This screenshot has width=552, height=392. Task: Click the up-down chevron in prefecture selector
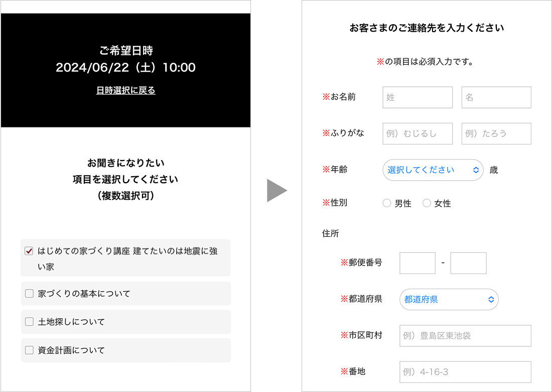tap(491, 300)
